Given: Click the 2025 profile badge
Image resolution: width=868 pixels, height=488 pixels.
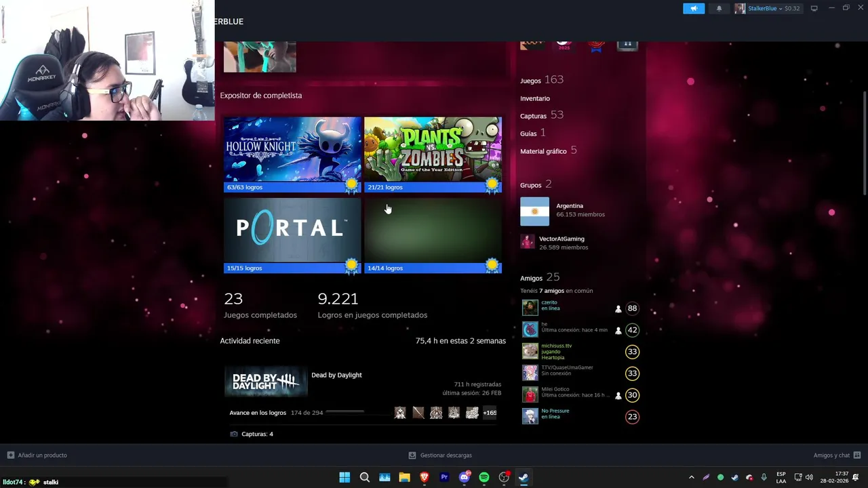Looking at the screenshot, I should [x=564, y=45].
